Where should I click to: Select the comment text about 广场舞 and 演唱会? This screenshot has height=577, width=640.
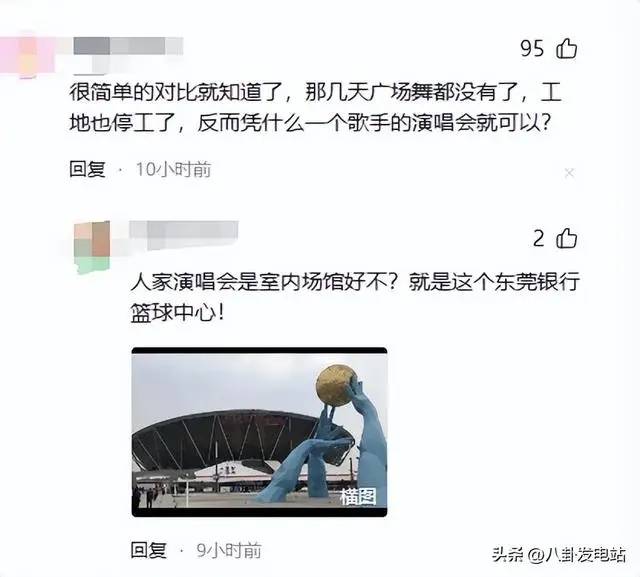[x=315, y=107]
